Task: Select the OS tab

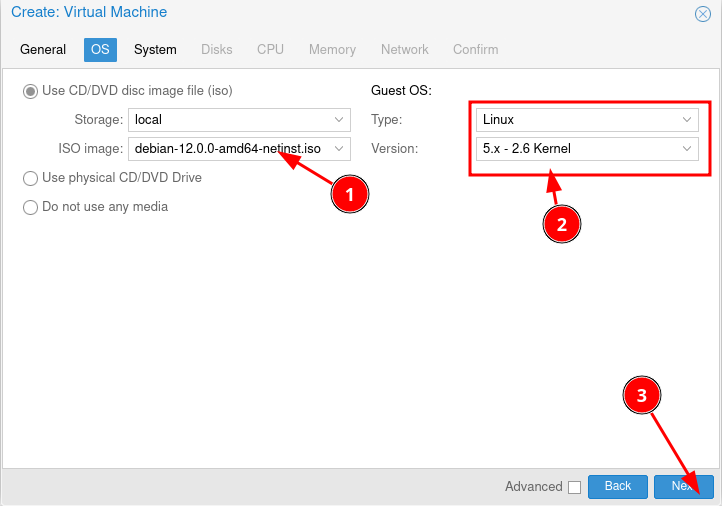Action: (100, 49)
